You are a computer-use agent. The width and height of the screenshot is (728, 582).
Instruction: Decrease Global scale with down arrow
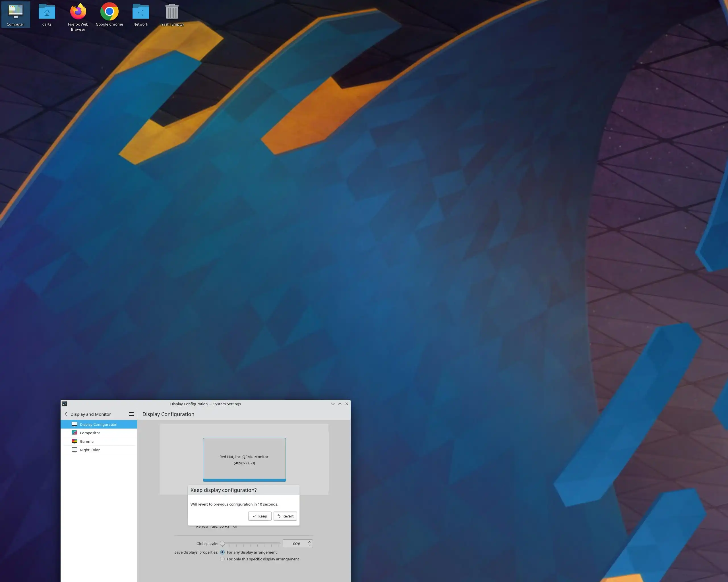click(309, 545)
